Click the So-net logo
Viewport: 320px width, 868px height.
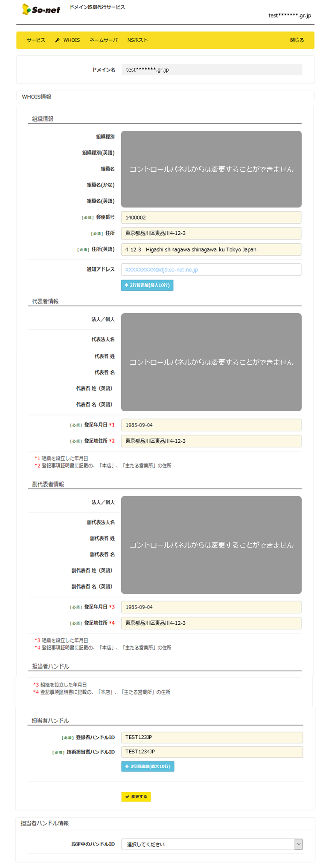[41, 9]
